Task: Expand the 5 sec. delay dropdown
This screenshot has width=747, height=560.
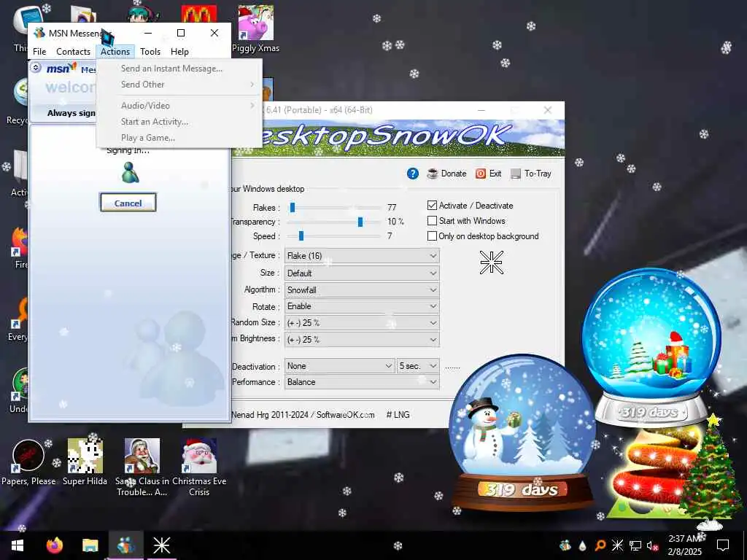Action: coord(418,366)
